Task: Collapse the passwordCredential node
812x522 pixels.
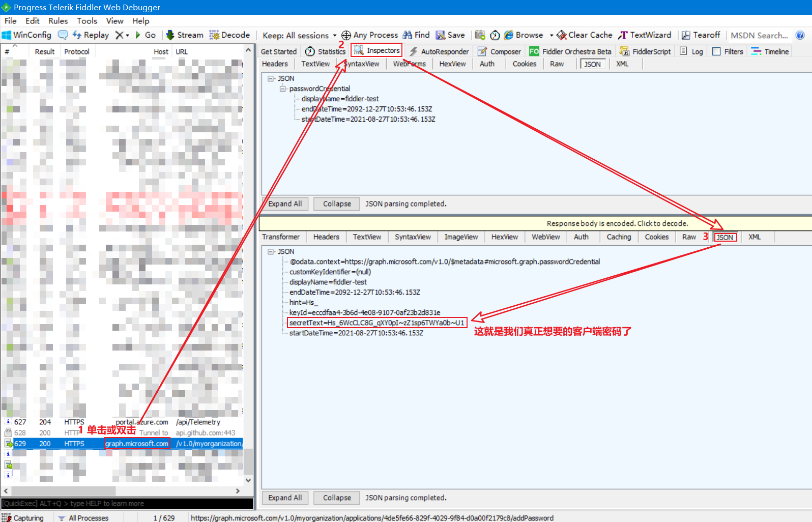Action: 282,89
